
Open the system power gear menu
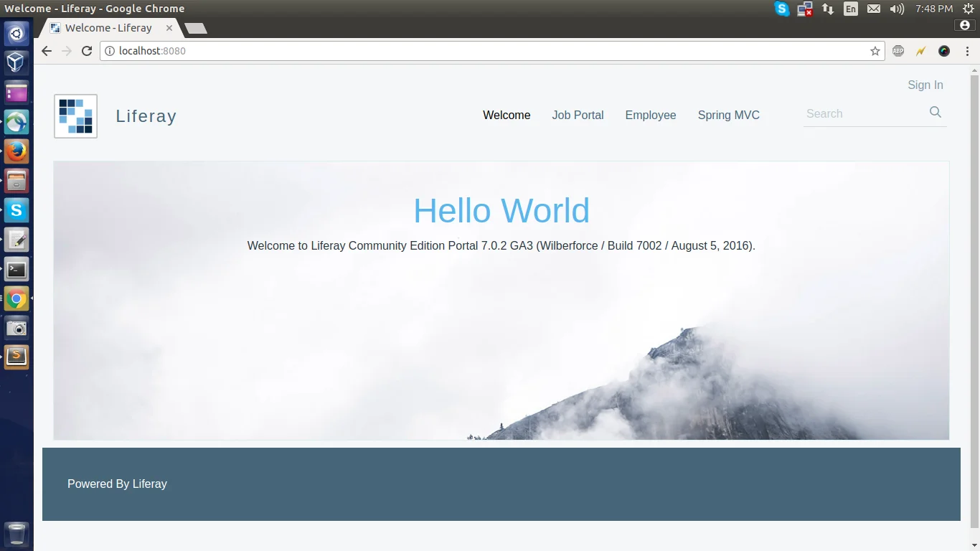(x=969, y=9)
